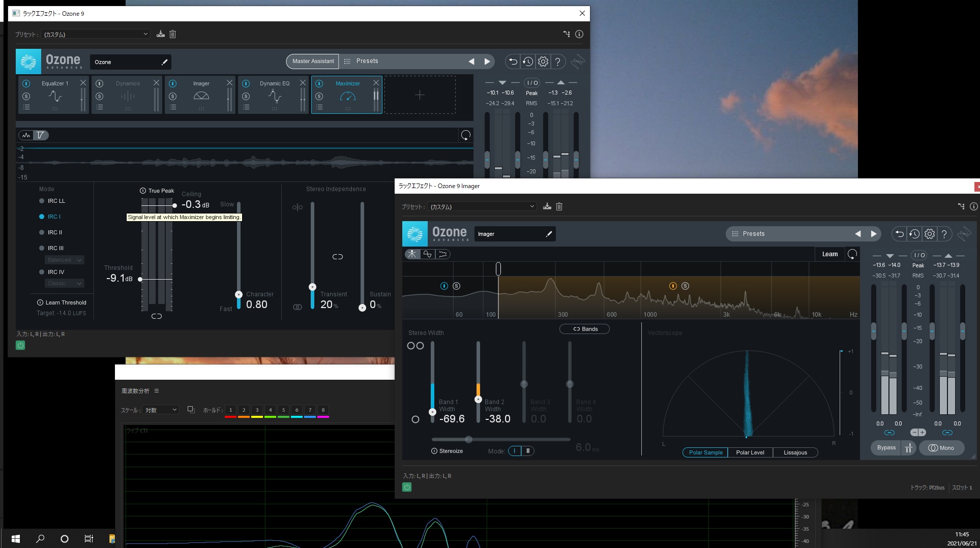Open the Balanced dropdown under IRC III

pyautogui.click(x=65, y=260)
